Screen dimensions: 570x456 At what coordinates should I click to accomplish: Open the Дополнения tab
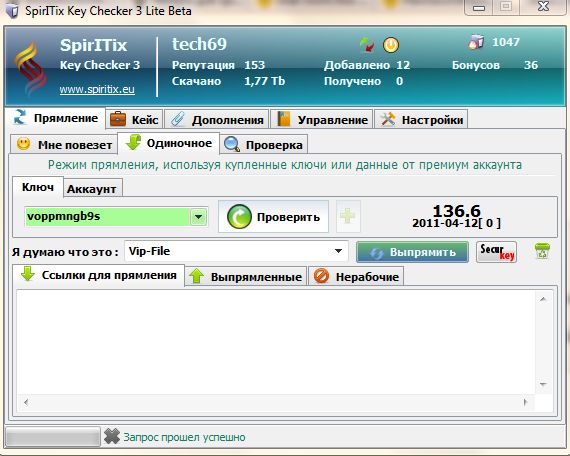(217, 119)
